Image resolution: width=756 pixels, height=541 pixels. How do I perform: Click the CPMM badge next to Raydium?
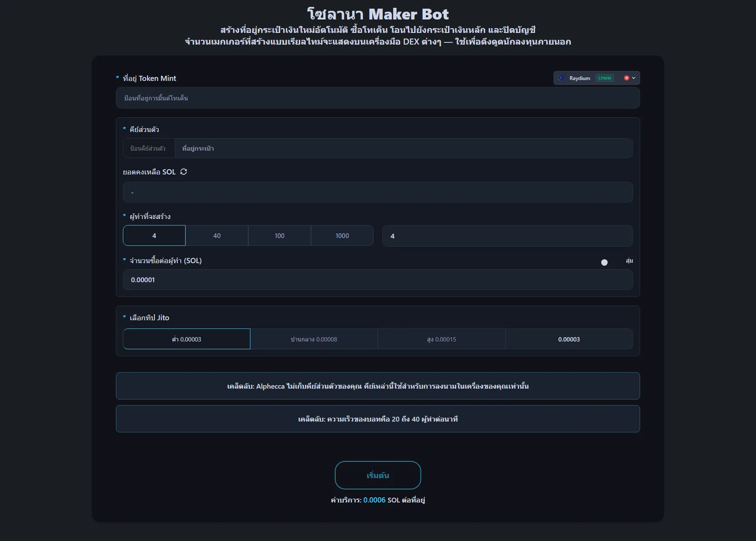(x=605, y=78)
